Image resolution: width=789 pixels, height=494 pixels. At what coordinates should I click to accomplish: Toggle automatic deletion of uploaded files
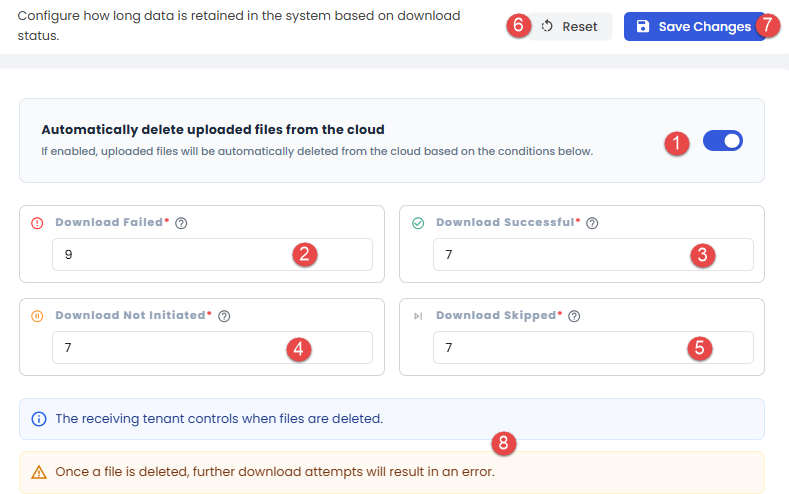point(723,141)
